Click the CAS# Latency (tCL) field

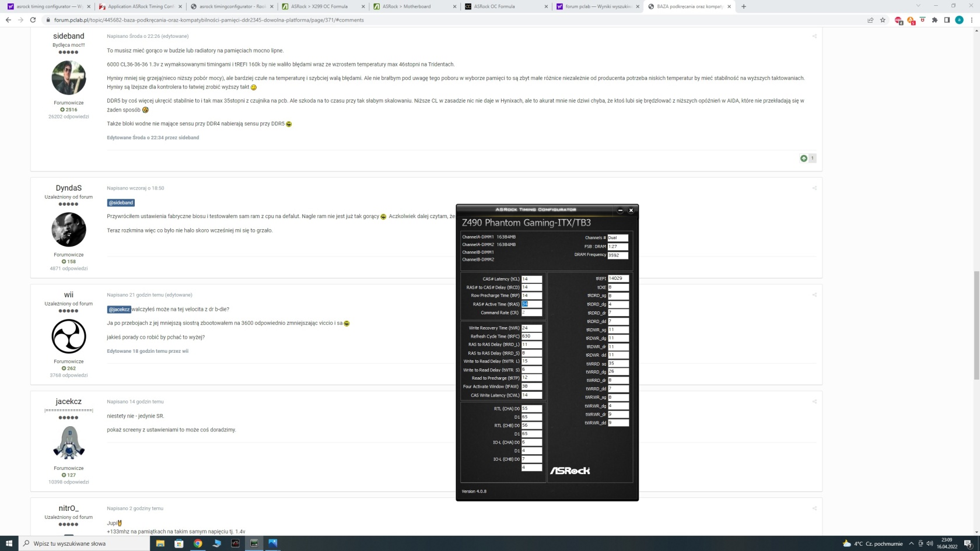pos(531,279)
